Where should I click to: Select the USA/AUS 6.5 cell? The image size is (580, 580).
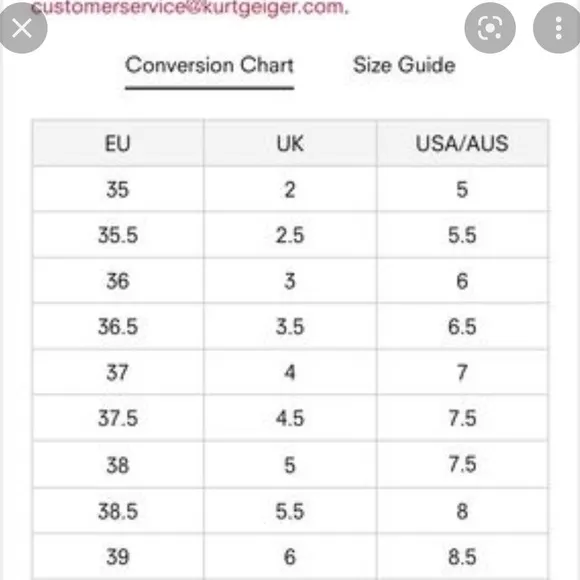pyautogui.click(x=462, y=327)
